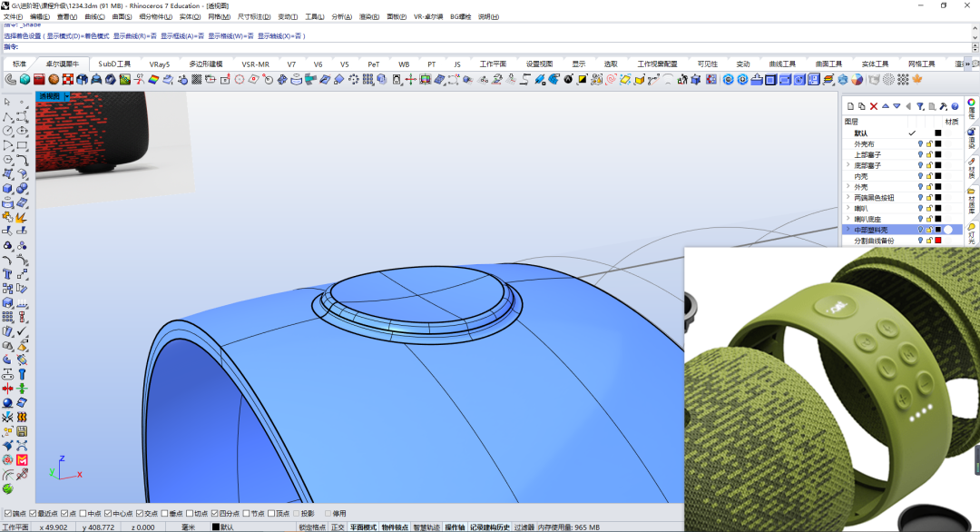Click the red X delete layer icon
The image size is (980, 532).
coord(874,106)
